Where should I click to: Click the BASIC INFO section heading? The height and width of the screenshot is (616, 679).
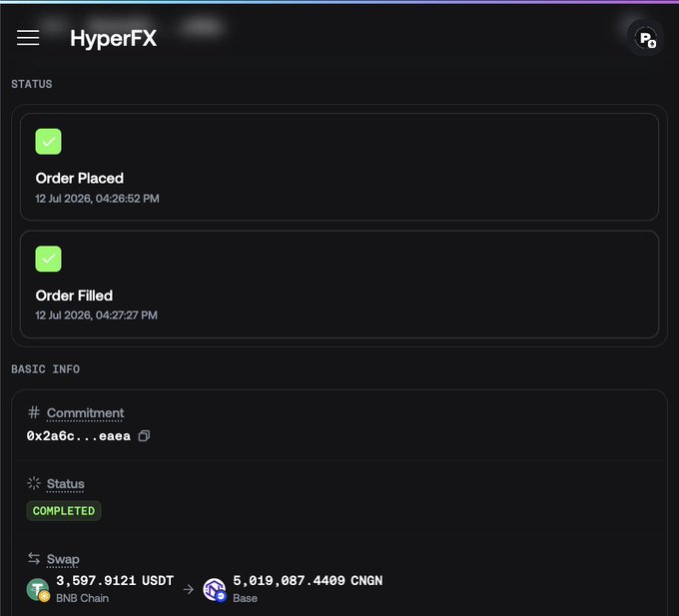[46, 369]
